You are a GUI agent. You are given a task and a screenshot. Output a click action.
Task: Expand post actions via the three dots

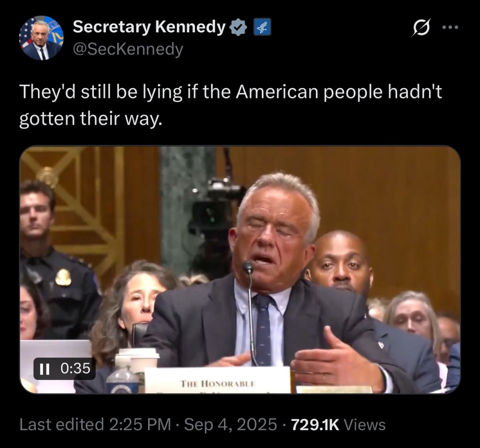[450, 27]
